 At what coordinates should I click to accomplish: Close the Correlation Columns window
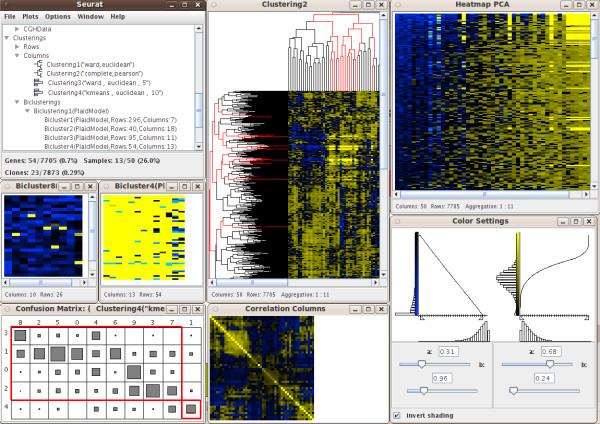pos(382,309)
